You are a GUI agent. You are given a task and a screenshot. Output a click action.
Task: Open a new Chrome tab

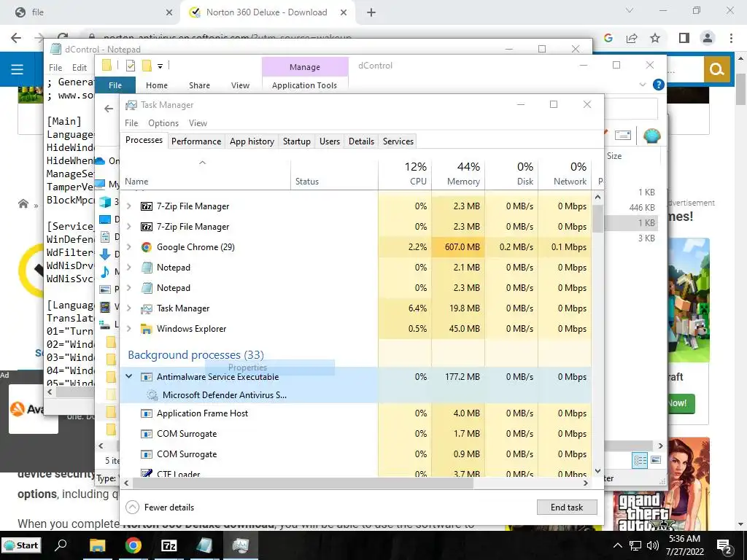(371, 13)
